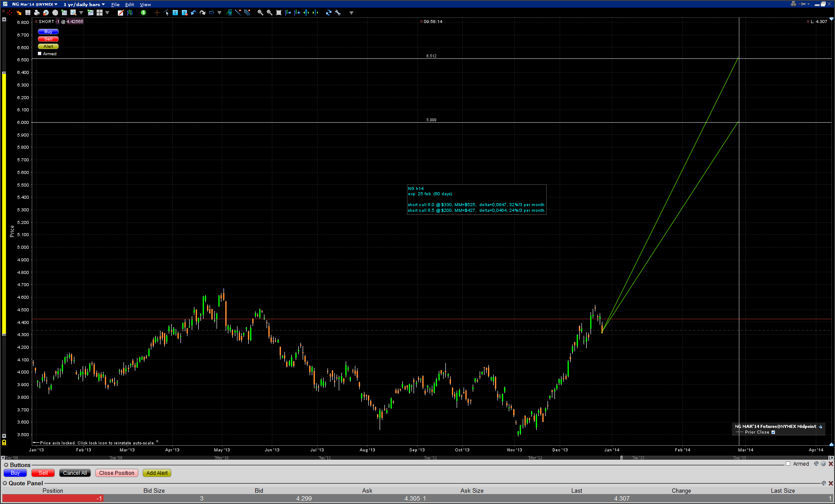Viewport: 835px width, 504px height.
Task: Click the green dollar sign circle icon
Action: click(x=144, y=13)
